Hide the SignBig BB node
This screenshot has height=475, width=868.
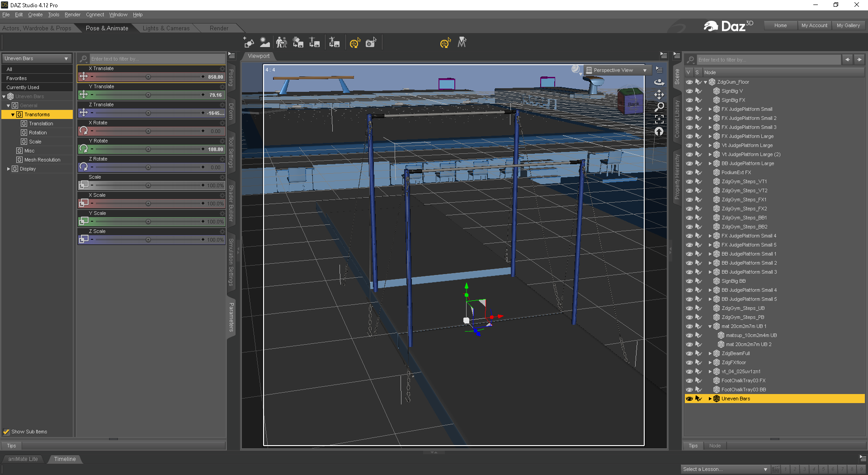point(689,281)
